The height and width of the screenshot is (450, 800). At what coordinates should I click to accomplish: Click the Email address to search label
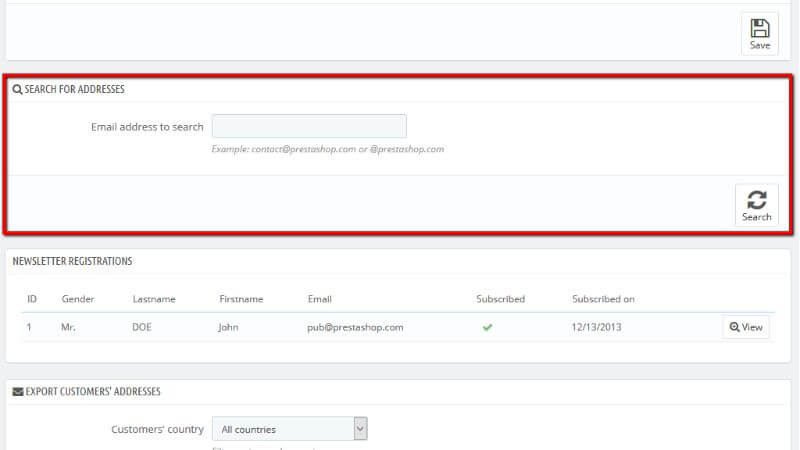point(147,127)
